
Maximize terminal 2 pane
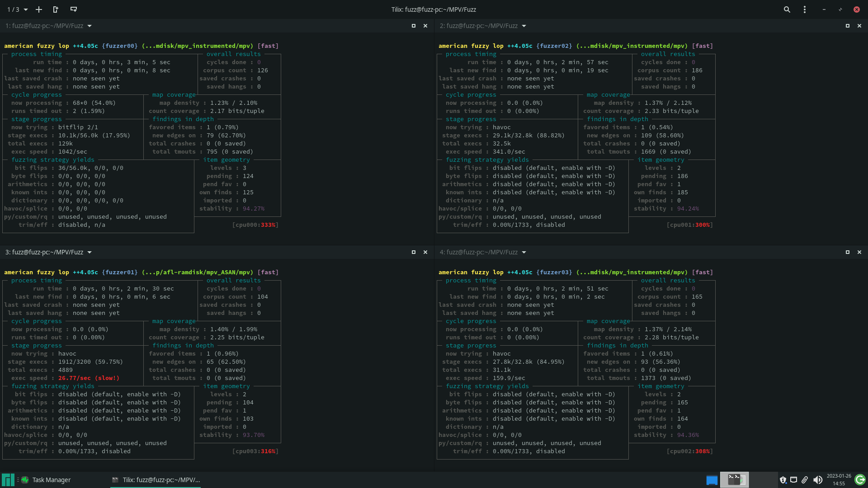coord(847,26)
